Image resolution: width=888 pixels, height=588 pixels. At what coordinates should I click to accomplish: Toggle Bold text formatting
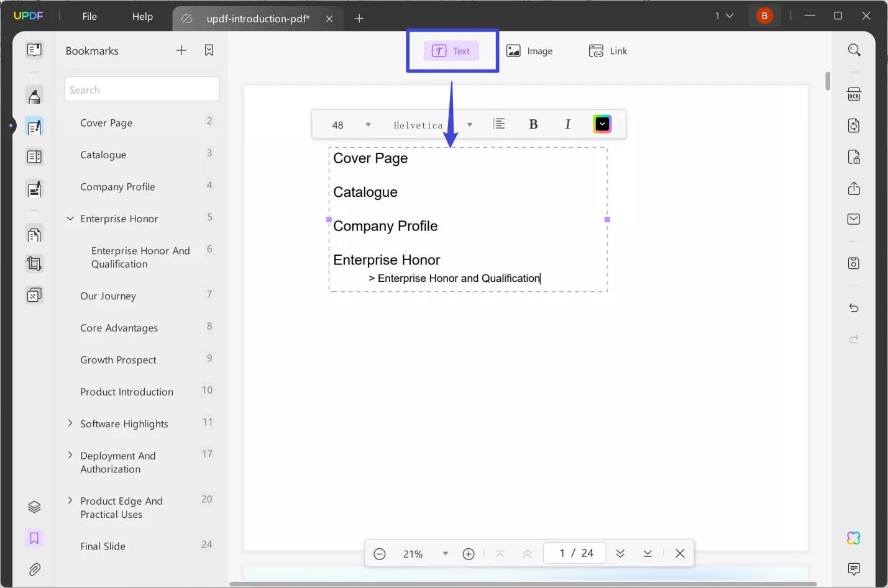[533, 124]
